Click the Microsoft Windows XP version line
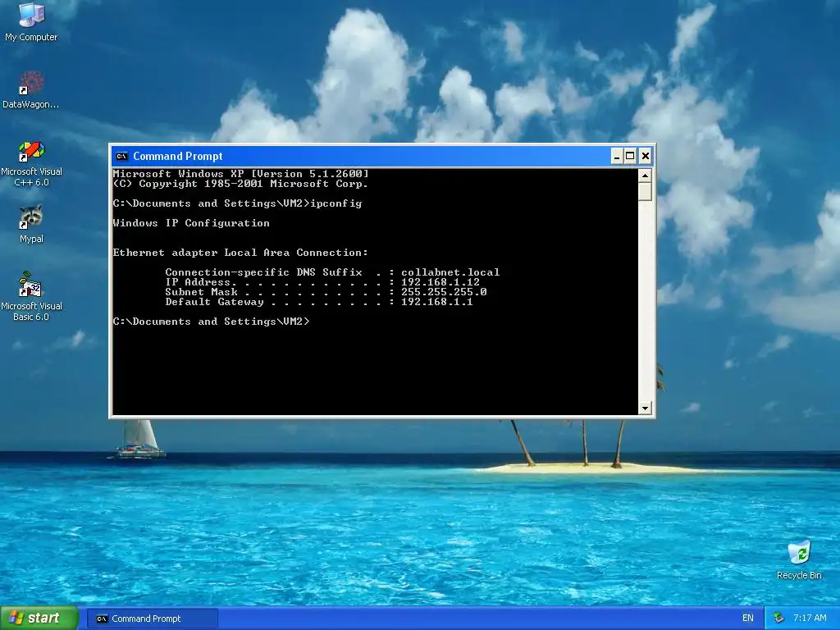 coord(240,174)
